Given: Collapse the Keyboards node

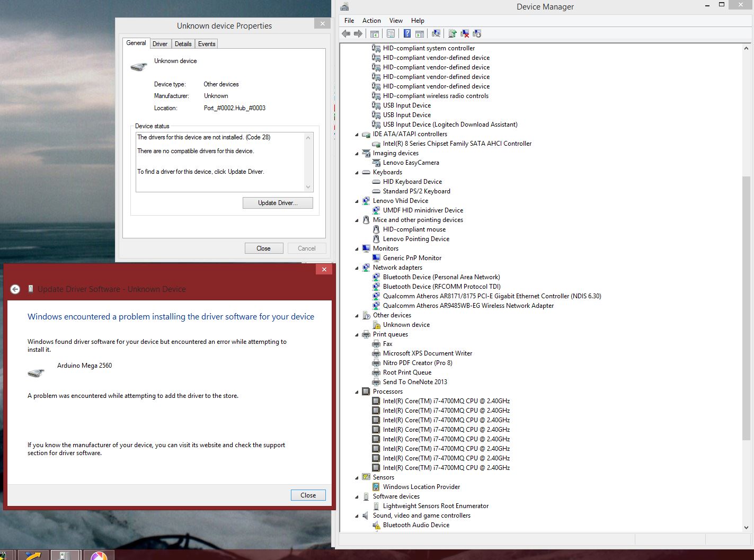Looking at the screenshot, I should [357, 173].
